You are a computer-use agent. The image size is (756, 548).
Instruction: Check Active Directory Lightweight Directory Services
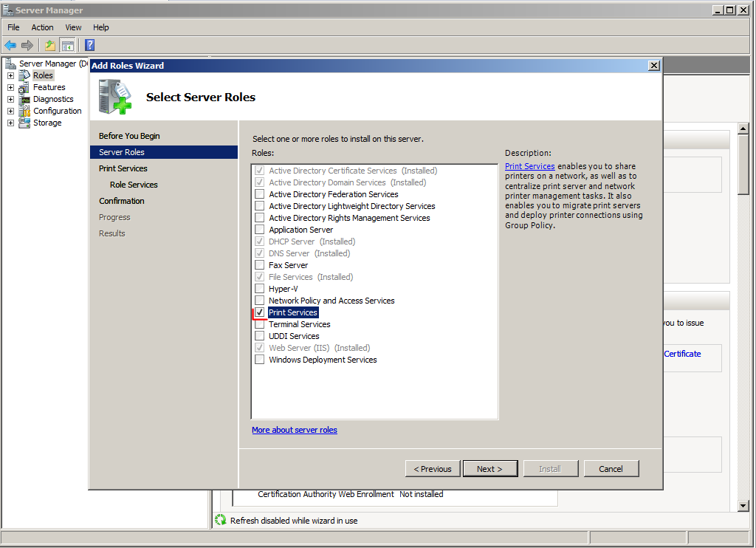click(x=259, y=206)
